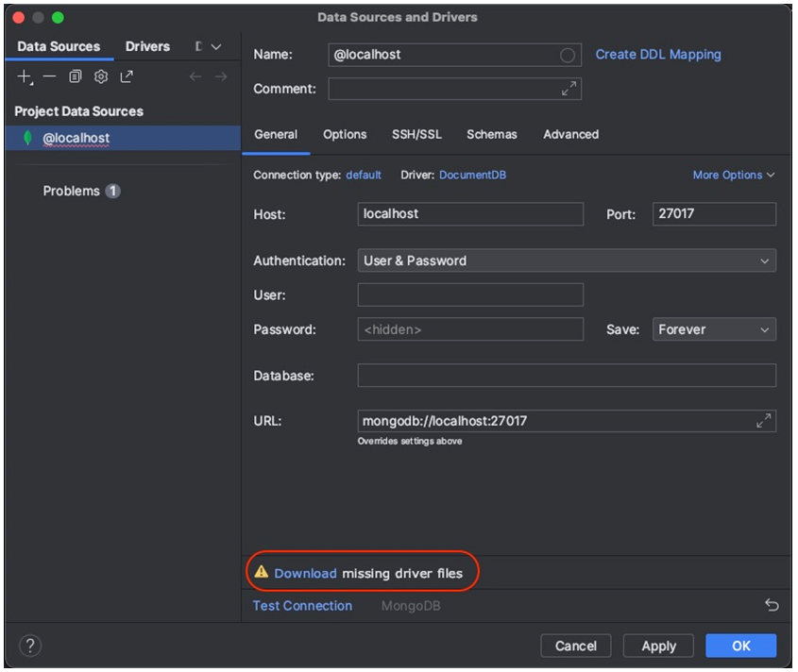The image size is (798, 672).
Task: Open data source properties gear settings
Action: point(100,76)
